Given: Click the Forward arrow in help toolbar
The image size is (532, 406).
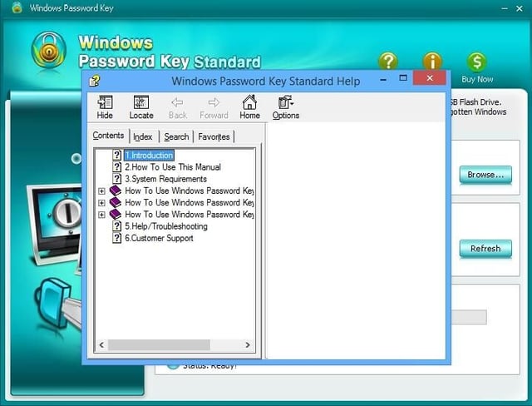Looking at the screenshot, I should (x=214, y=107).
